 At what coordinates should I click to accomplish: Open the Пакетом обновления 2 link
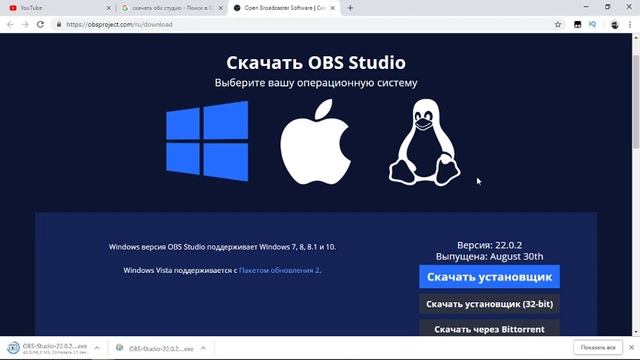[279, 270]
